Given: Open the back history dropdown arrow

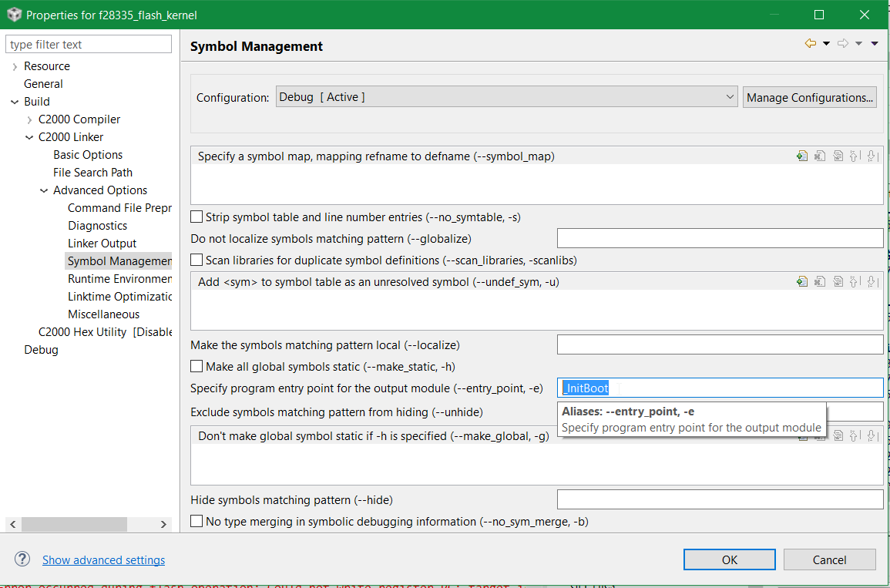Looking at the screenshot, I should point(826,44).
